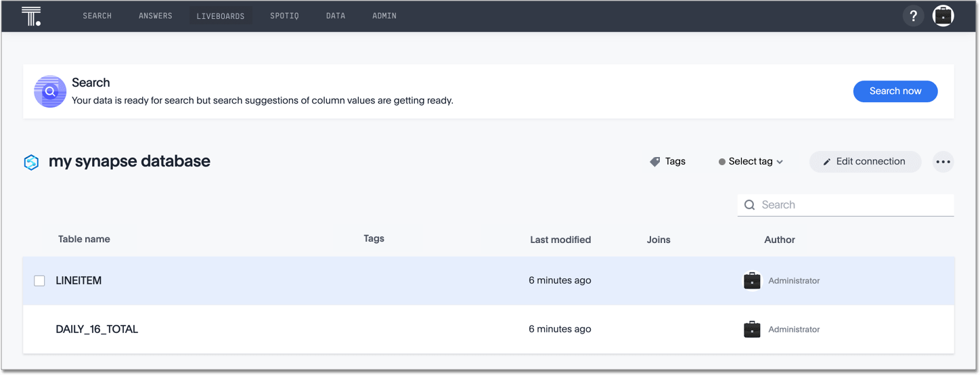Sort by the Last modified column header

pyautogui.click(x=560, y=240)
